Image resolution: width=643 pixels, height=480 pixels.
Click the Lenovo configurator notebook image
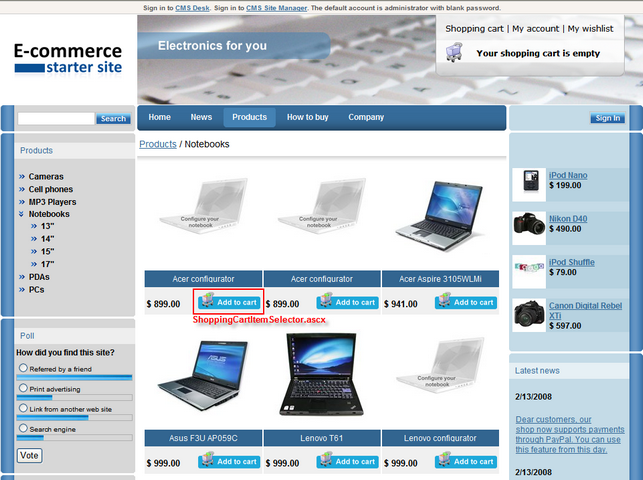pos(440,364)
